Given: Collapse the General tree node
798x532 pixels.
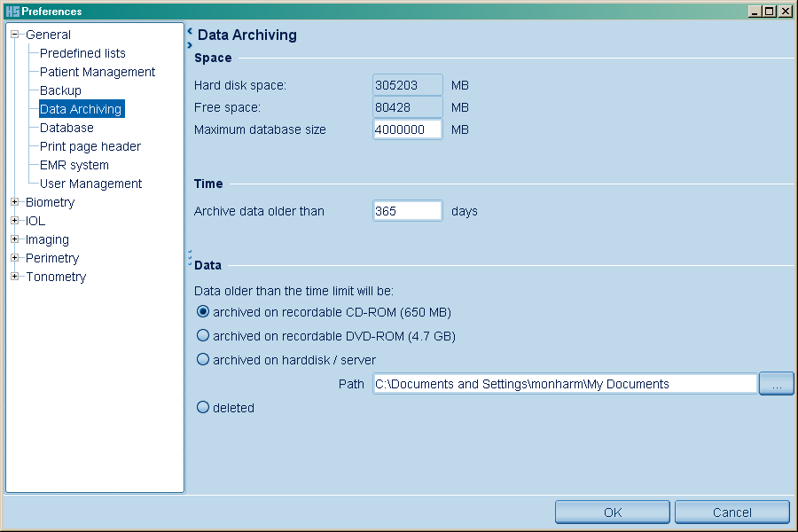Looking at the screenshot, I should coord(15,35).
